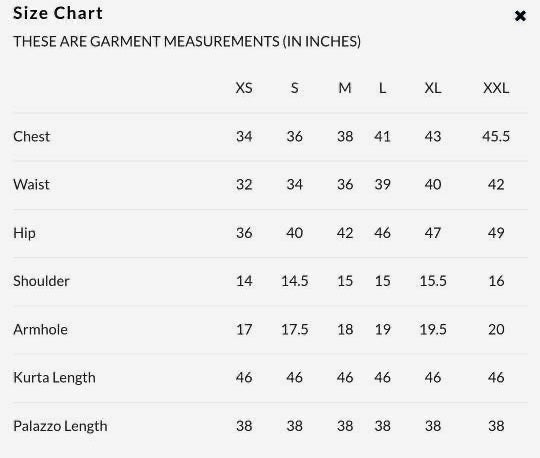This screenshot has height=458, width=540.
Task: Close the Size Chart popup
Action: click(520, 16)
